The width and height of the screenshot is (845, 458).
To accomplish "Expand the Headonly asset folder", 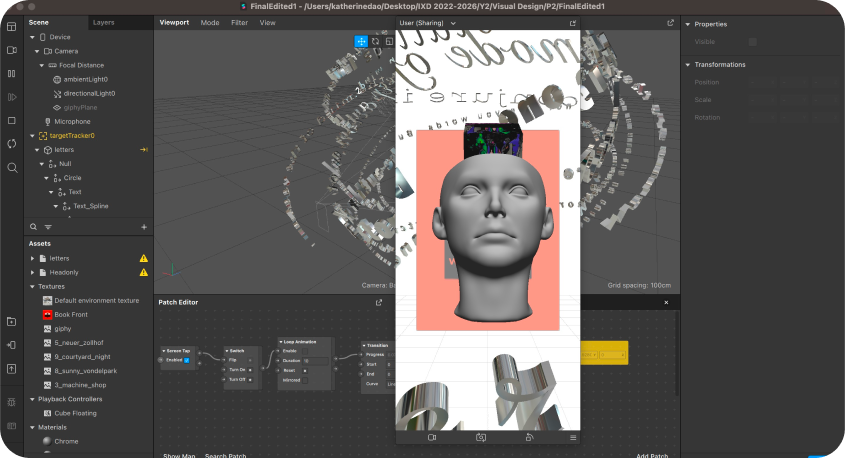I will tap(33, 272).
